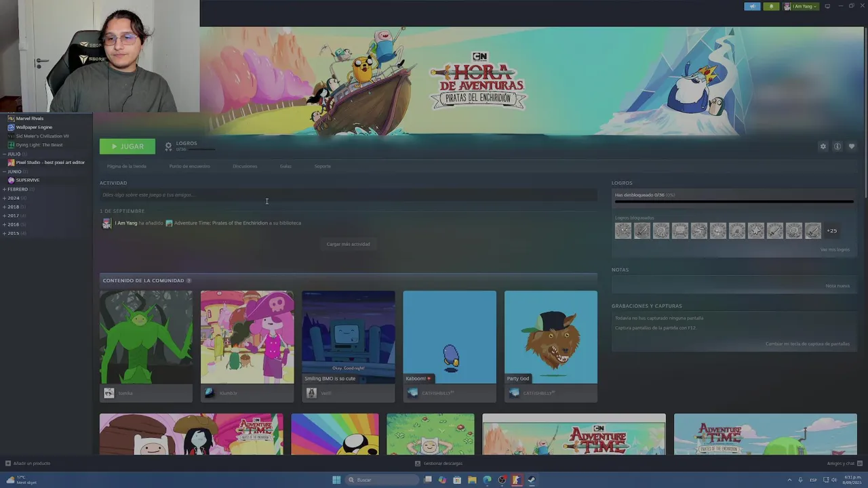Open Kaboom! community thumbnail
The width and height of the screenshot is (868, 488).
coord(450,337)
